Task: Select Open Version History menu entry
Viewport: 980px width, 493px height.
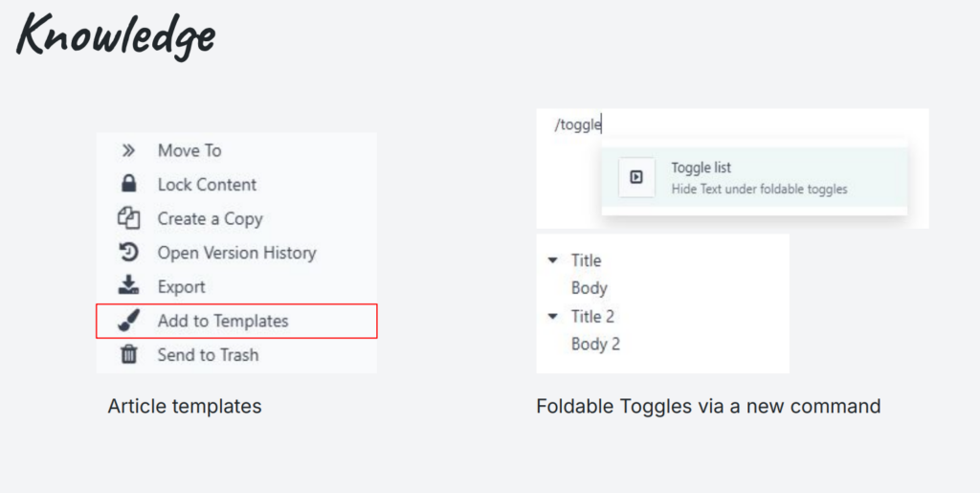Action: [236, 253]
